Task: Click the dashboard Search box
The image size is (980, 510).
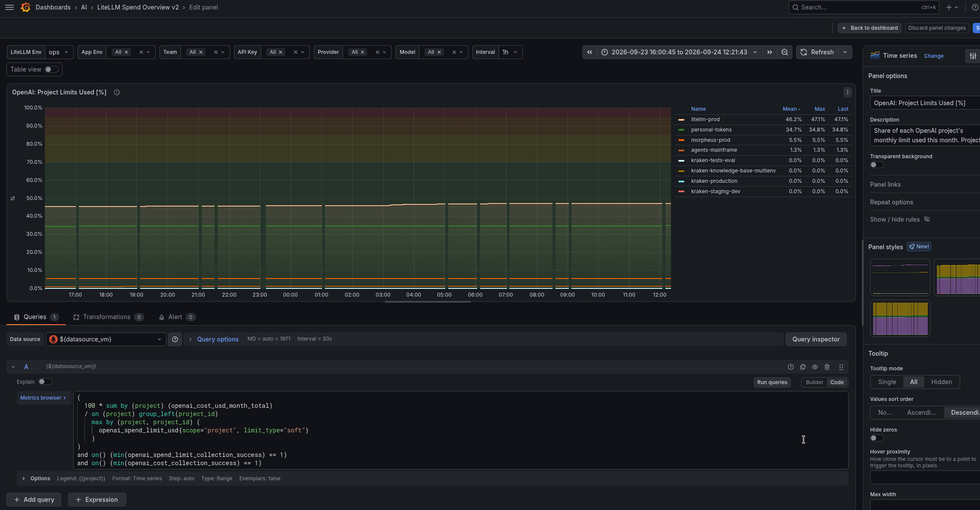Action: (x=864, y=7)
